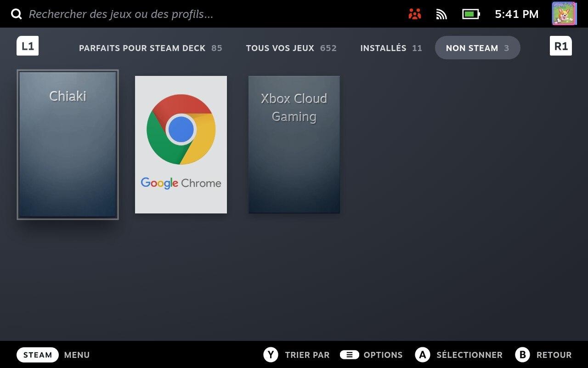This screenshot has height=368, width=588.
Task: Click the STEAM menu pill button
Action: 38,355
